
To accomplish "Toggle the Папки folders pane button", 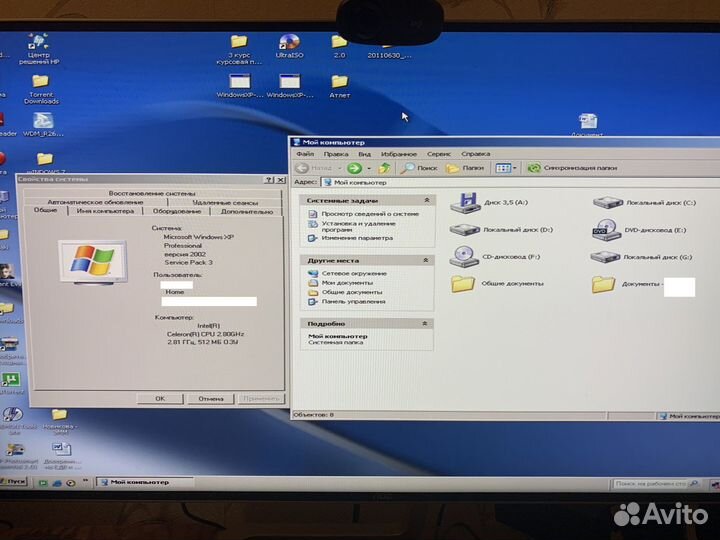I will tap(465, 168).
